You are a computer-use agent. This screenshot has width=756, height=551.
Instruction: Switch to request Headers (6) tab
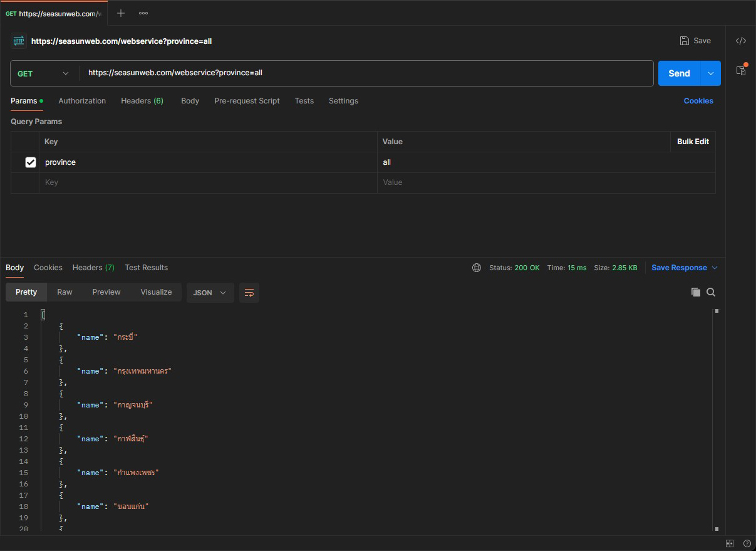(x=142, y=101)
